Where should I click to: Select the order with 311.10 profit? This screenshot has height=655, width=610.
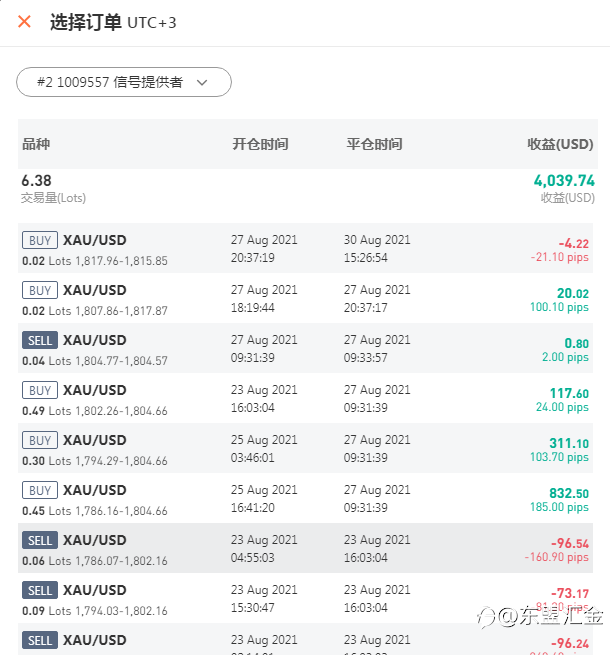[305, 448]
